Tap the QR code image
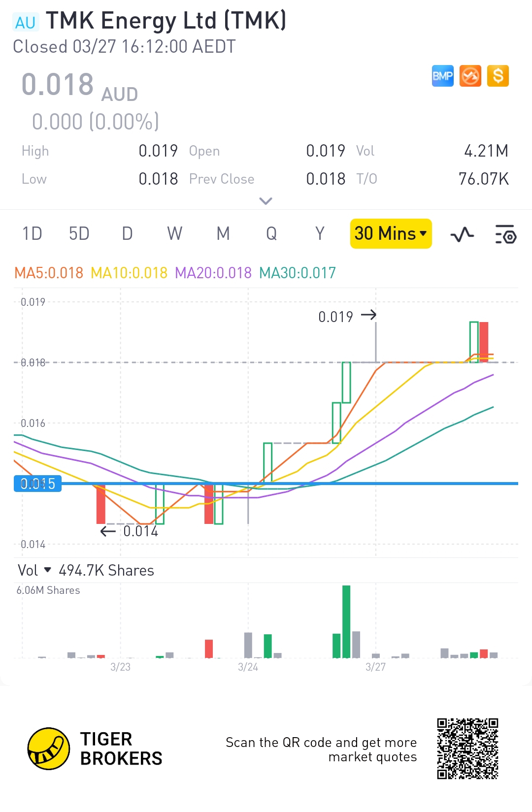This screenshot has width=532, height=812. [467, 748]
